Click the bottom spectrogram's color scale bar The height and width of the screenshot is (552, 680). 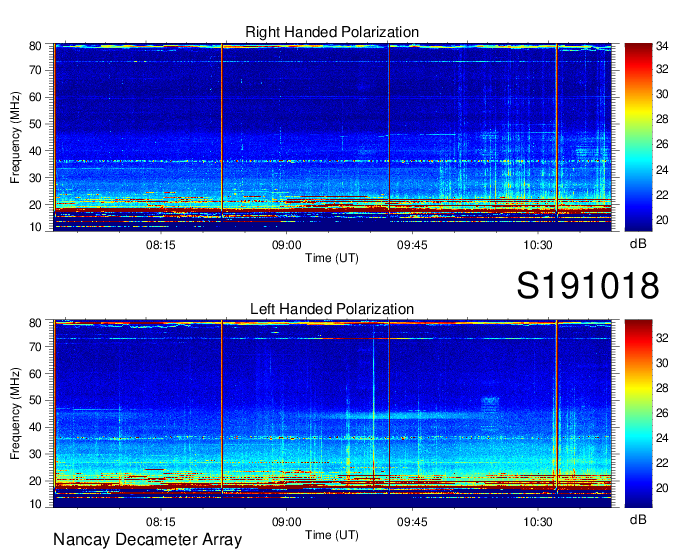click(x=638, y=414)
